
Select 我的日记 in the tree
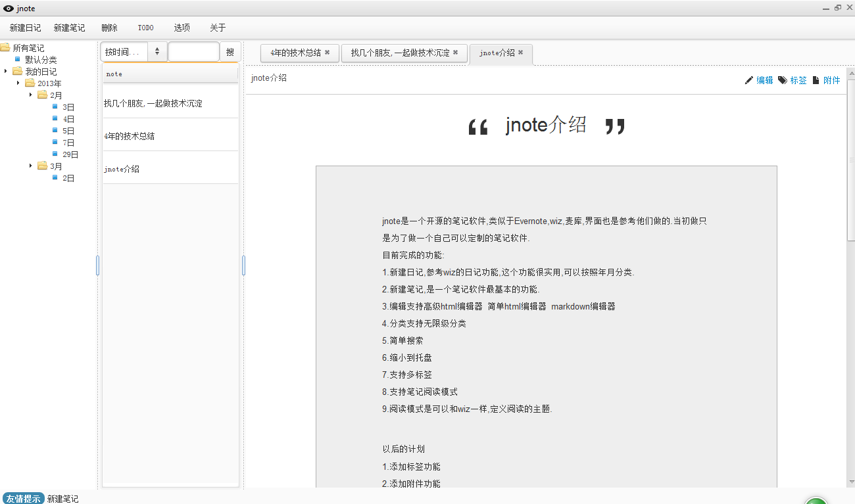41,72
